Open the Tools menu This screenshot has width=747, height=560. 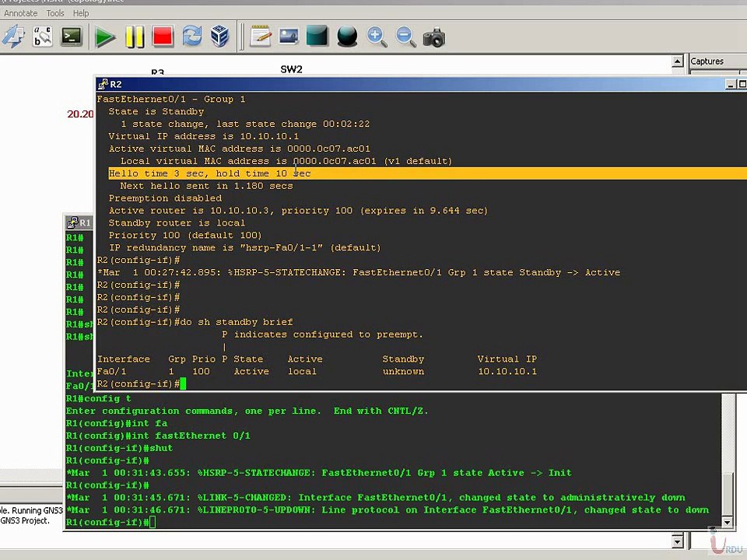(x=55, y=13)
